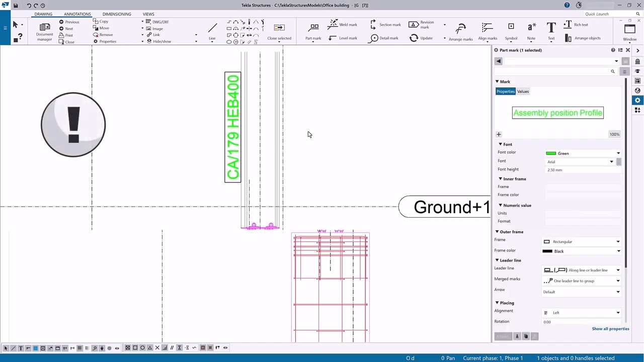The width and height of the screenshot is (644, 362).
Task: Open Outer frame type dropdown Rectangular
Action: [582, 242]
